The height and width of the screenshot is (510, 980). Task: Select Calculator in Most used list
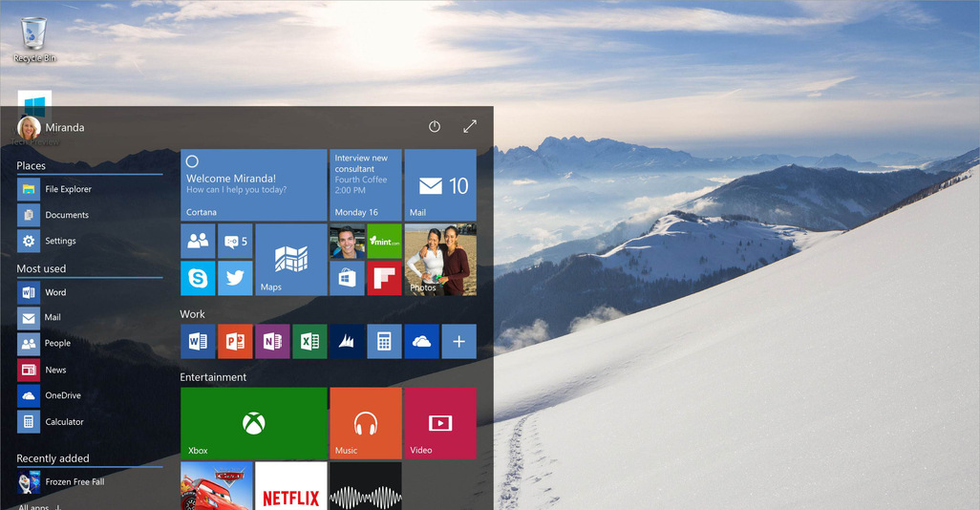pos(63,421)
